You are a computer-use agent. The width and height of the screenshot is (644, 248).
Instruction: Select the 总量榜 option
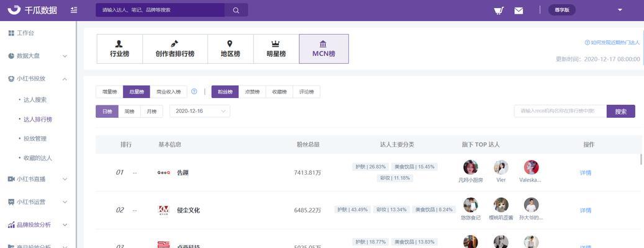pyautogui.click(x=137, y=92)
